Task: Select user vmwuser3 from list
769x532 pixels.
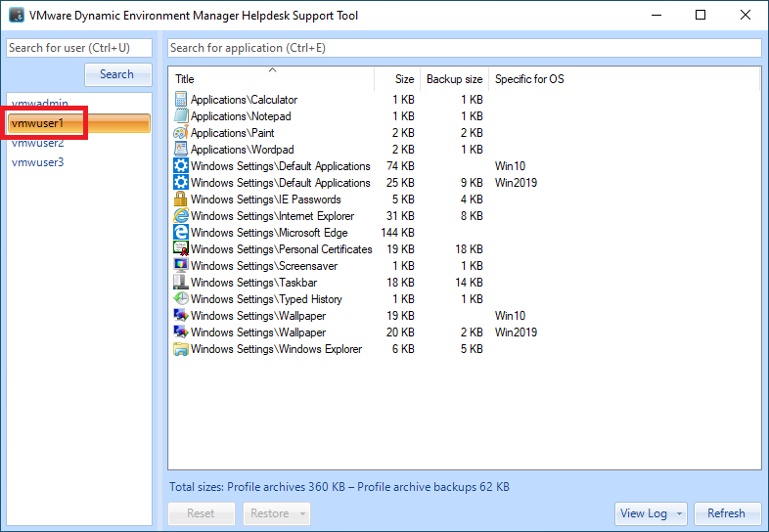Action: [x=38, y=162]
